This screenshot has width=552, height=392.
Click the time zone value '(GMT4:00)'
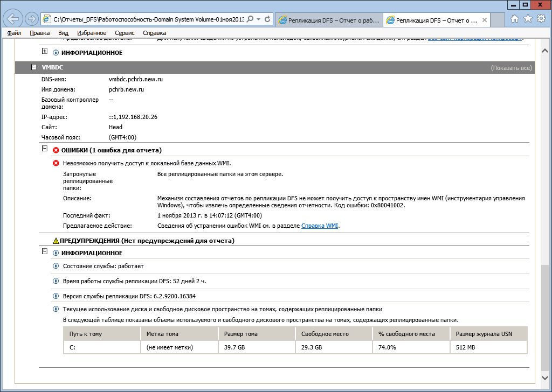click(x=122, y=137)
